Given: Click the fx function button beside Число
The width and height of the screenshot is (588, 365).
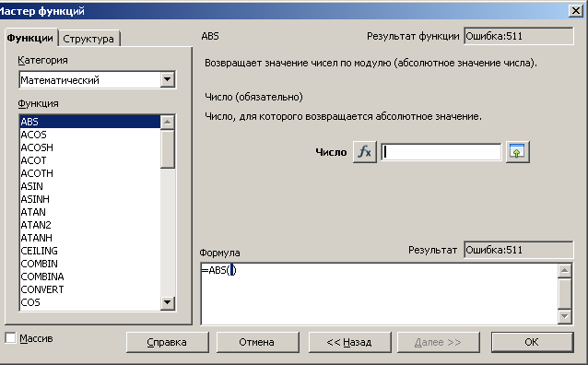Looking at the screenshot, I should pos(364,152).
